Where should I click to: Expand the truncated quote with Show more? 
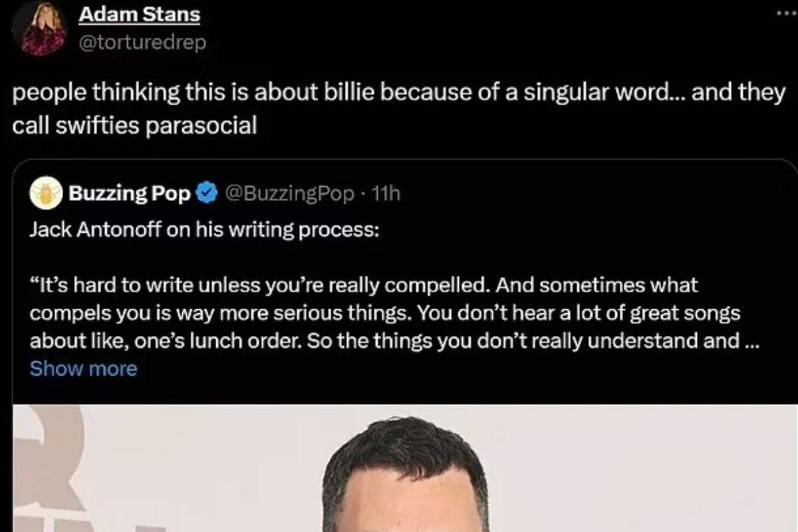coord(83,368)
